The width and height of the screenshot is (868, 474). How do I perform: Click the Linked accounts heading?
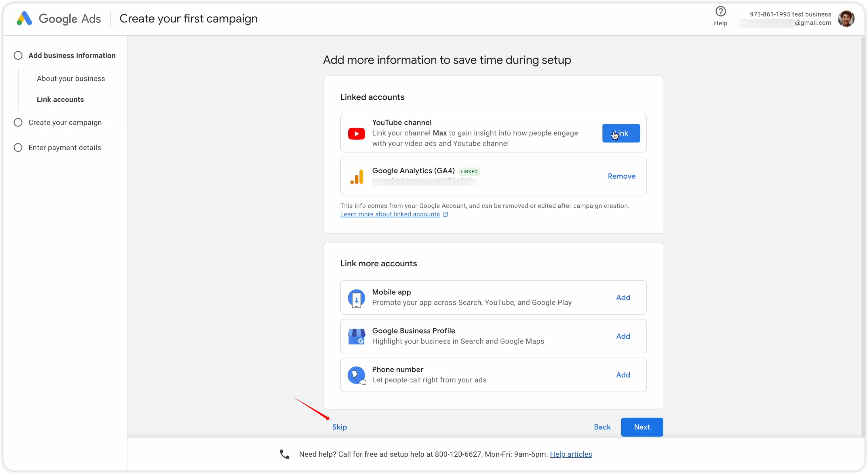[x=372, y=97]
